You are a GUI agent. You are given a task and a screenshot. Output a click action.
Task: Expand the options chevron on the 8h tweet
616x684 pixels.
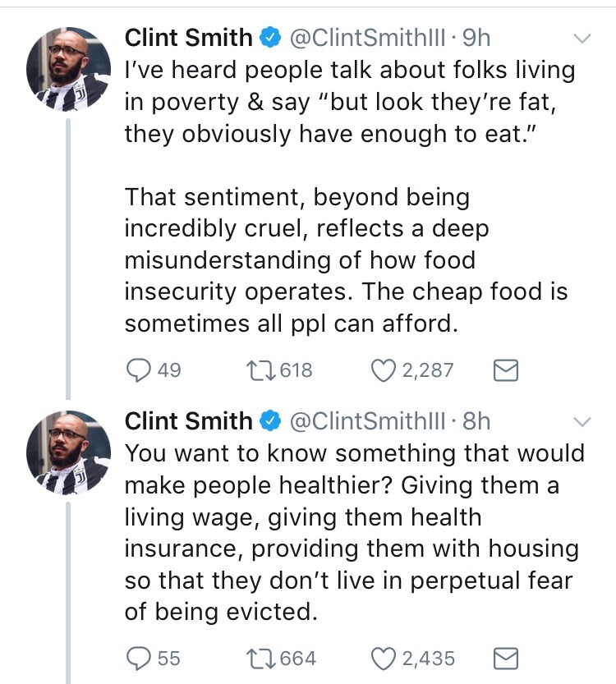tap(582, 422)
